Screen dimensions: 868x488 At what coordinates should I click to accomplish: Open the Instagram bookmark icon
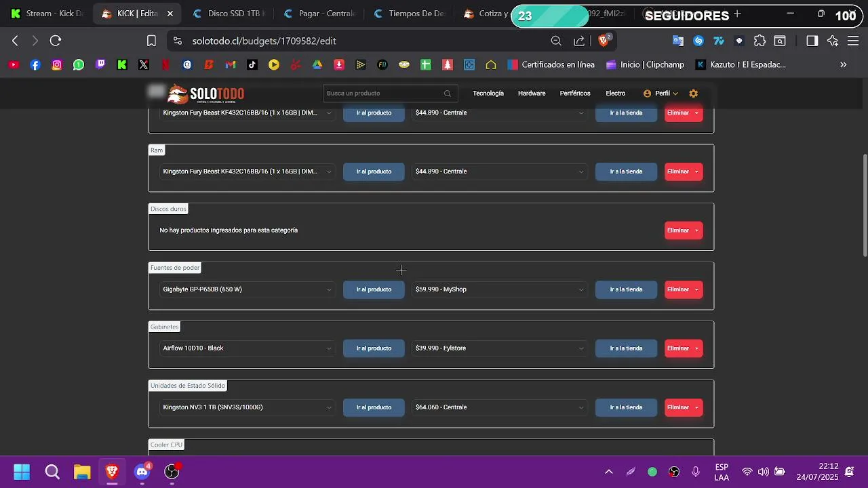click(57, 65)
